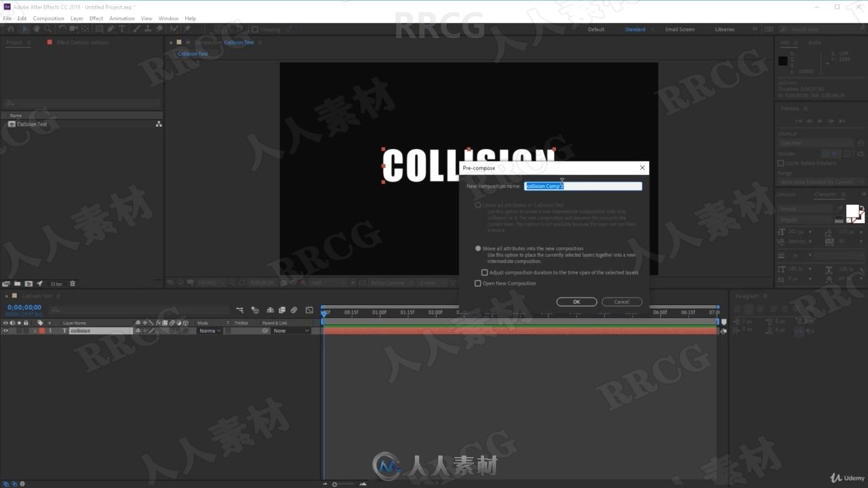
Task: Check 'Adjust composition duration' checkbox
Action: click(484, 272)
